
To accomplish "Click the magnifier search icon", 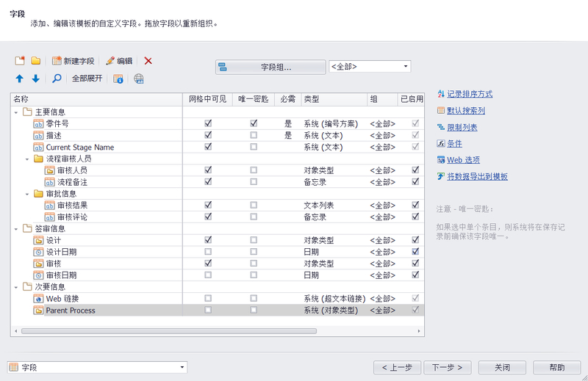I will (57, 79).
